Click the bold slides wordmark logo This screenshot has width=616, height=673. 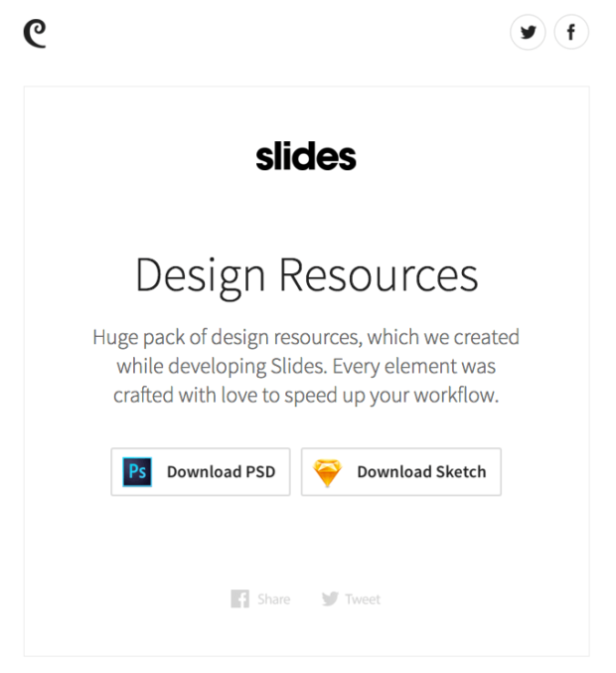(x=306, y=156)
